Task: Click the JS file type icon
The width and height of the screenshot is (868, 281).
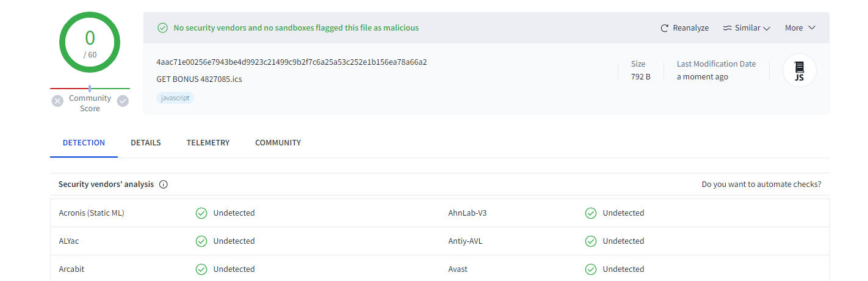Action: pyautogui.click(x=799, y=71)
